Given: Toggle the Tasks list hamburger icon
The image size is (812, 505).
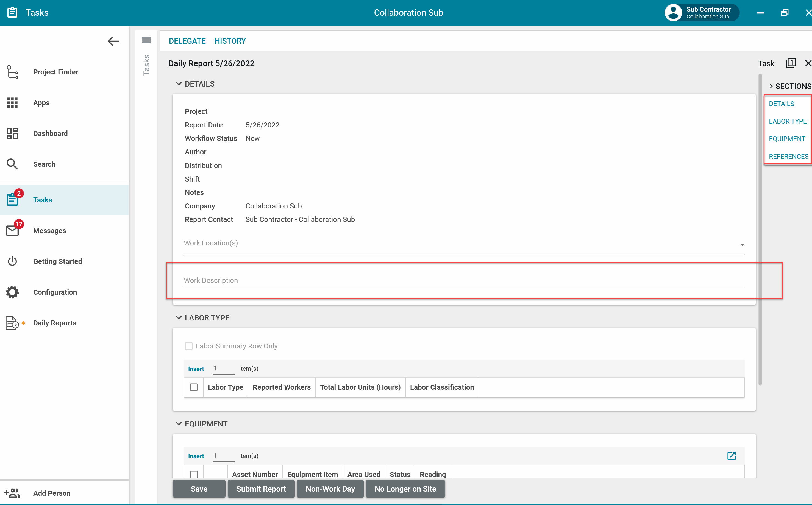Looking at the screenshot, I should [x=146, y=40].
